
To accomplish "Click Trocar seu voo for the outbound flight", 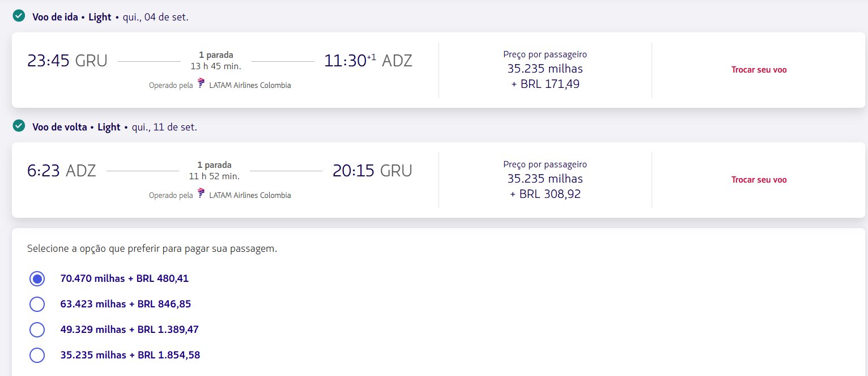I will coord(759,70).
